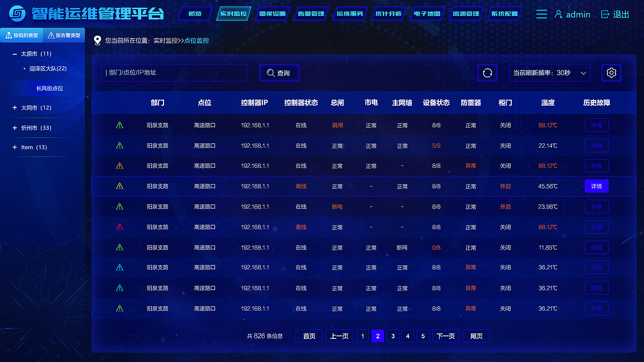This screenshot has width=644, height=362.
Task: Click the pink alert triangle in the sixth row
Action: (119, 227)
